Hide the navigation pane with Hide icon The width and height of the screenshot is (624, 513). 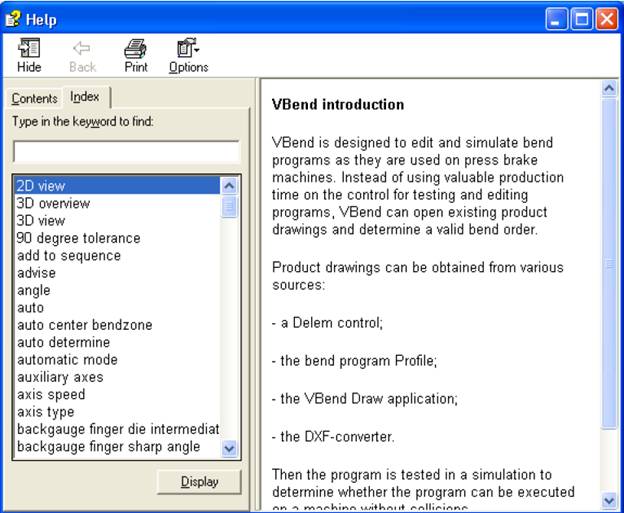click(x=29, y=55)
